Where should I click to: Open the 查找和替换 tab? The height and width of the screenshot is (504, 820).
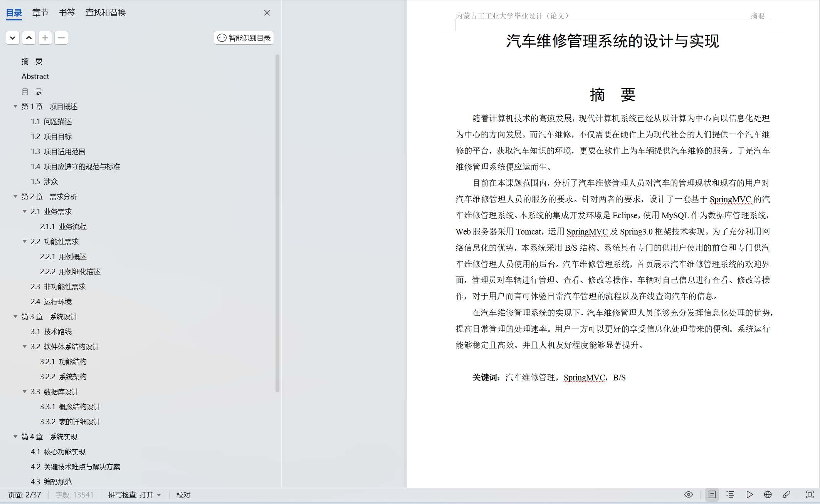106,13
